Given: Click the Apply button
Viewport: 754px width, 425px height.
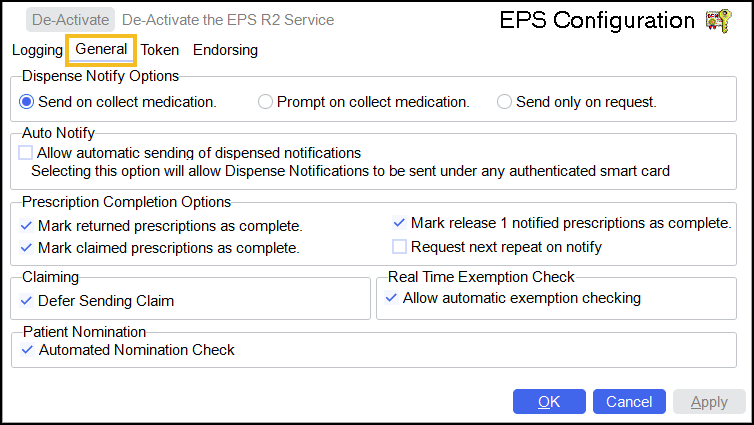Looking at the screenshot, I should [x=709, y=402].
